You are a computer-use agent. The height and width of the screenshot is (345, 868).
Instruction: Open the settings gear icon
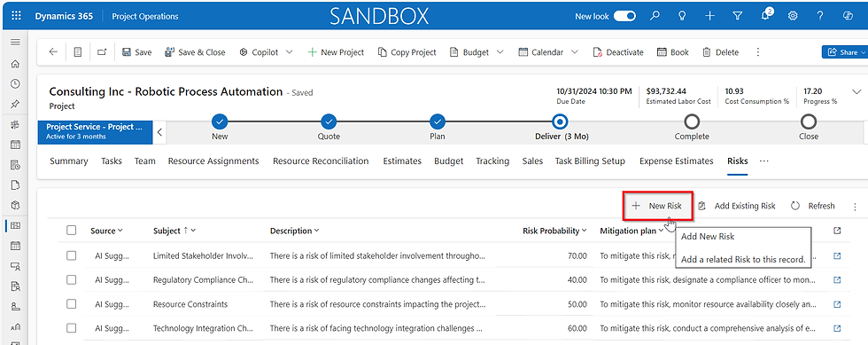click(x=793, y=16)
